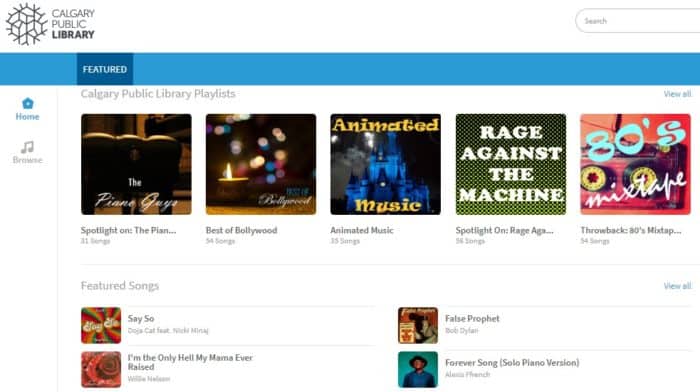
Task: Open Best of Bollywood playlist cover
Action: (261, 164)
